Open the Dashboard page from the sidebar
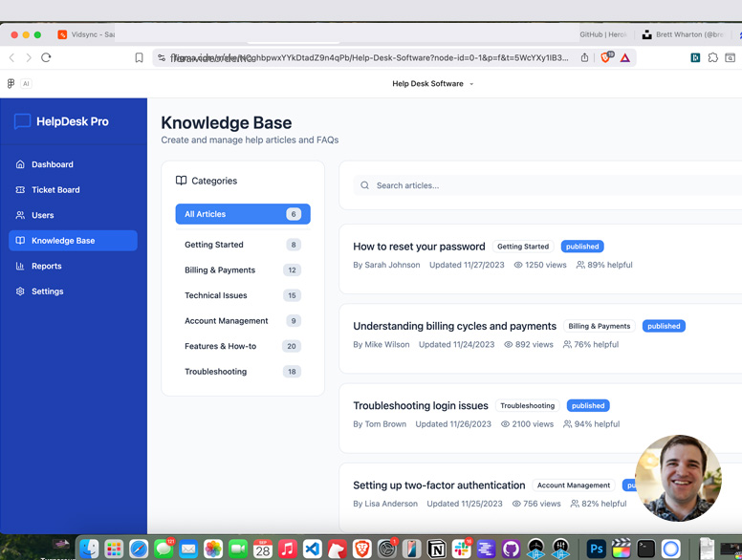The width and height of the screenshot is (742, 560). [x=52, y=164]
